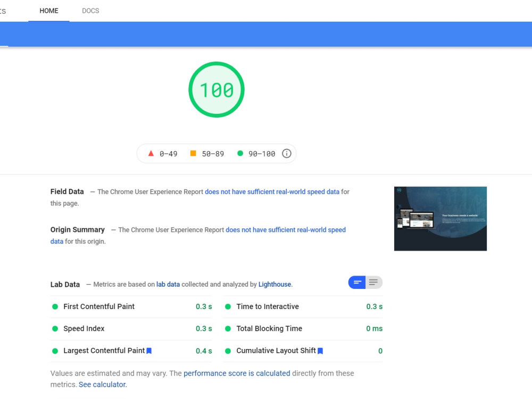This screenshot has height=399, width=532.
Task: Click the 0.3 s Speed Index value
Action: pos(204,328)
